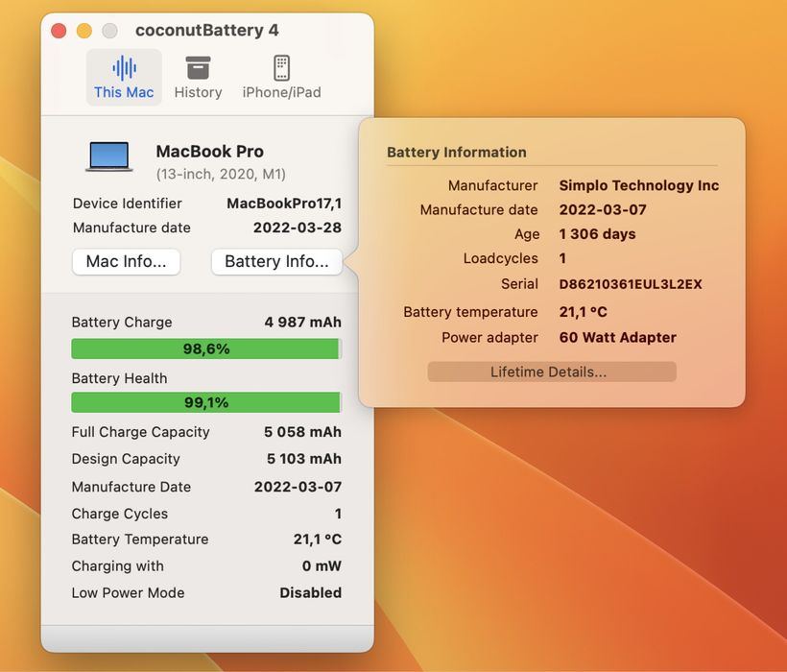Open the Mac Info... button
Viewport: 787px width, 672px height.
click(x=126, y=261)
